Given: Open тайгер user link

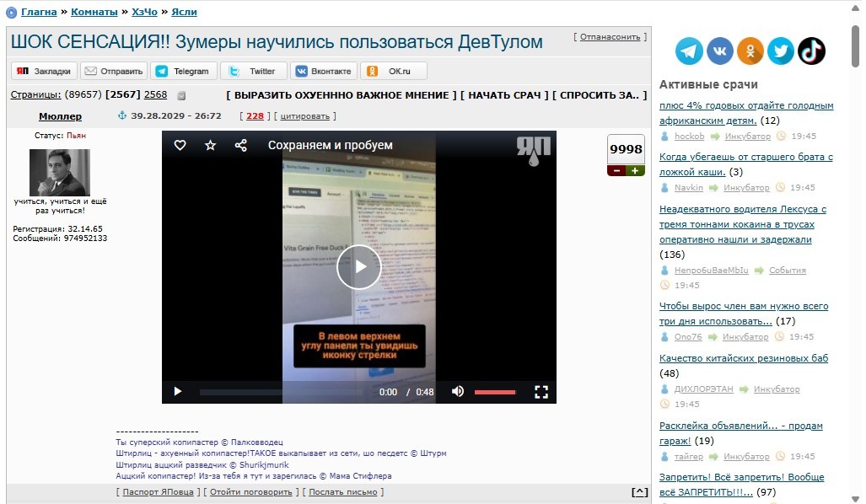Looking at the screenshot, I should tap(689, 457).
